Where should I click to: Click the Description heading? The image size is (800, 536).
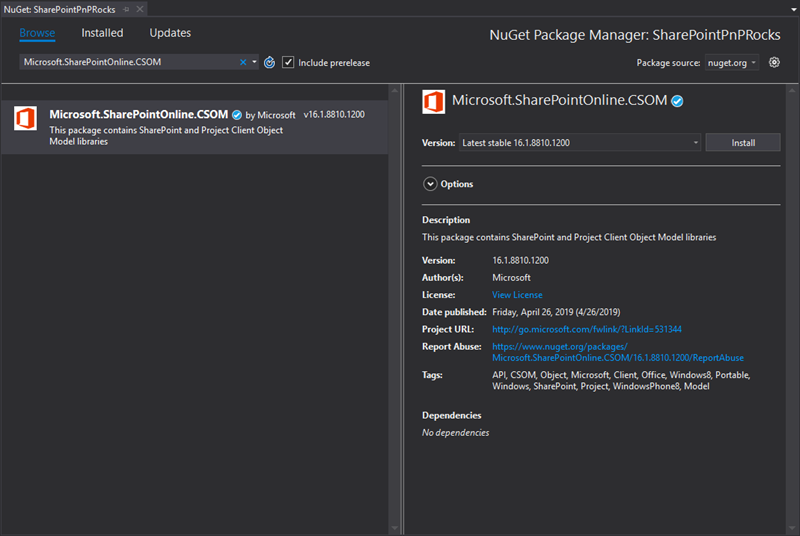click(446, 220)
